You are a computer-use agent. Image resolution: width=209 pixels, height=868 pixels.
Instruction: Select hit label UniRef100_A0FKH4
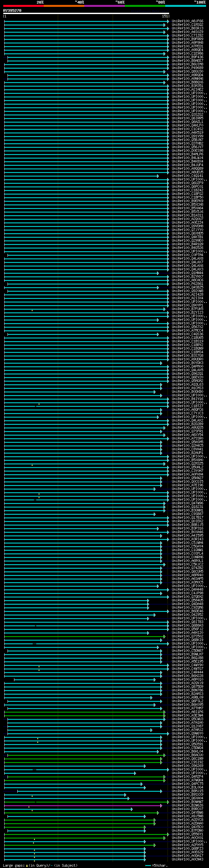pyautogui.click(x=187, y=474)
